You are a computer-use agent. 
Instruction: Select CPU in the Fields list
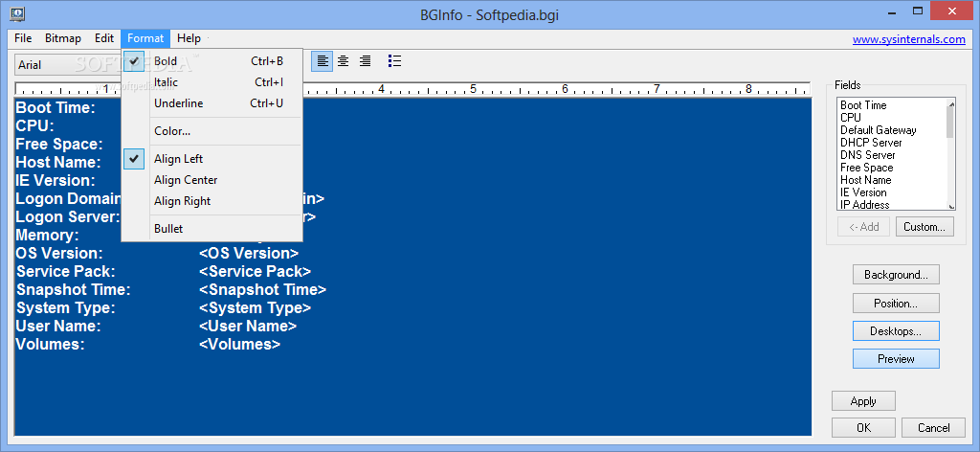point(892,118)
